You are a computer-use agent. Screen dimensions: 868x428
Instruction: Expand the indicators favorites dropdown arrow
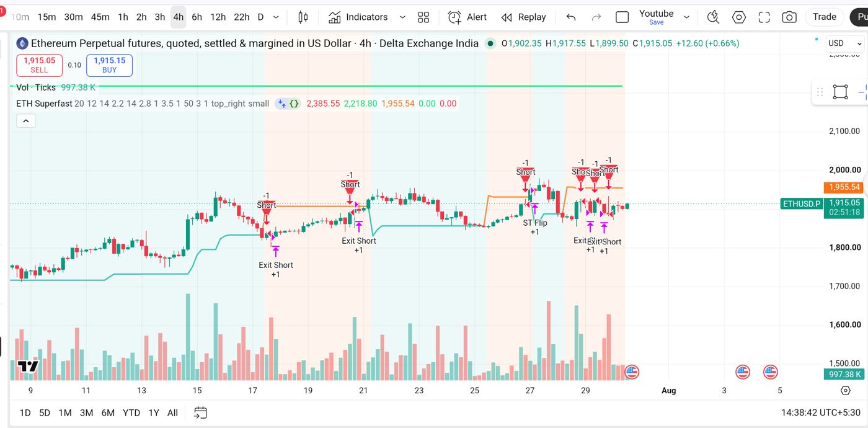tap(402, 17)
